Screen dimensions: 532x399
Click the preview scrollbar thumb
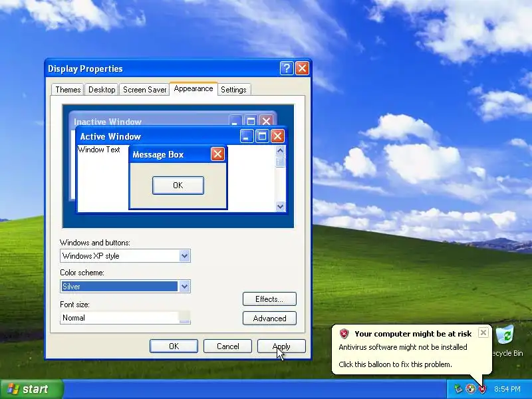point(280,162)
